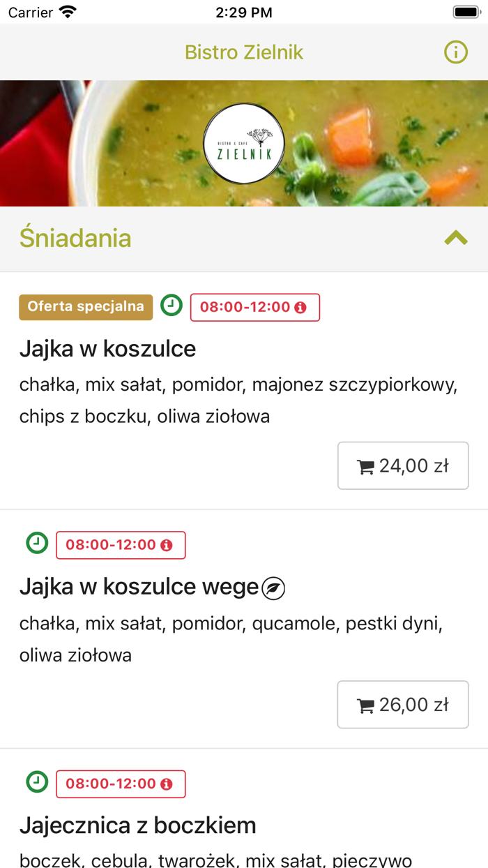Open the 08:00-12:00 badge above Jajecznica z boczkiem
This screenshot has width=488, height=868.
tap(120, 784)
